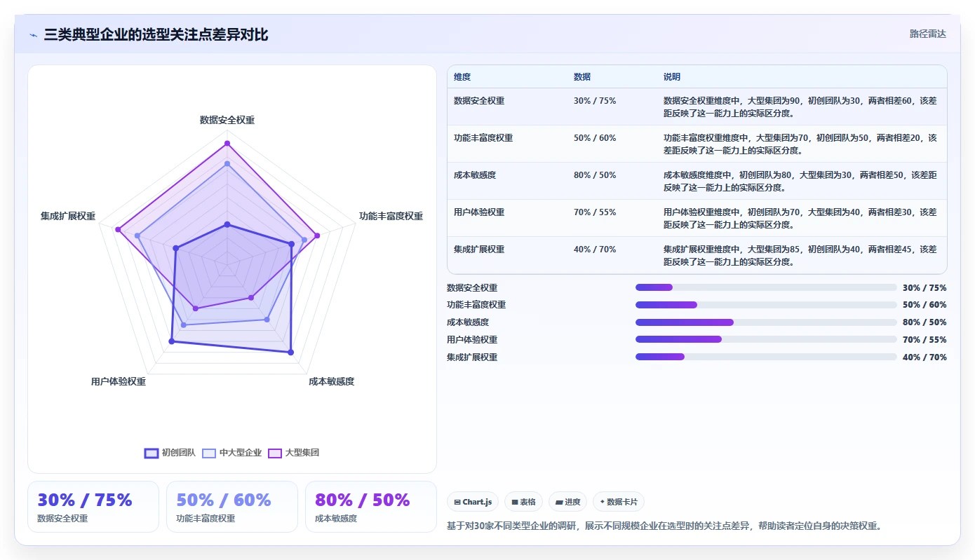The height and width of the screenshot is (560, 975).
Task: Click the 大型集团 data point on 数据安全权重 axis
Action: pyautogui.click(x=227, y=144)
